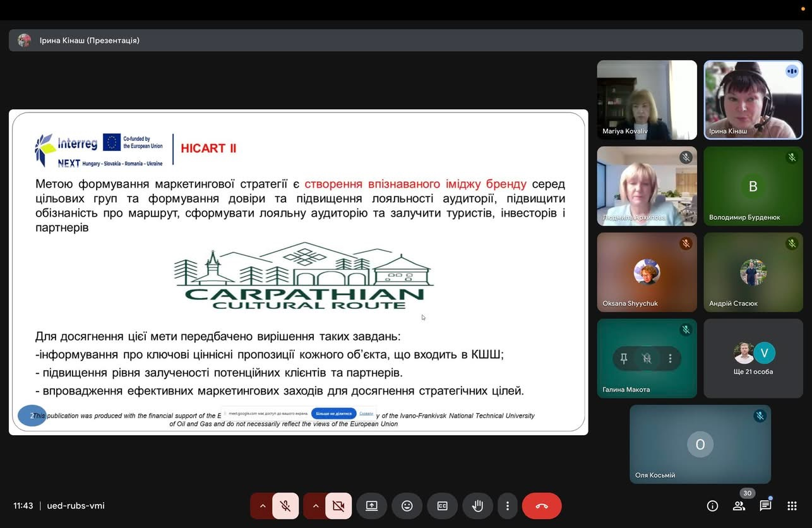Open the activities grid icon
The height and width of the screenshot is (528, 812).
click(792, 506)
